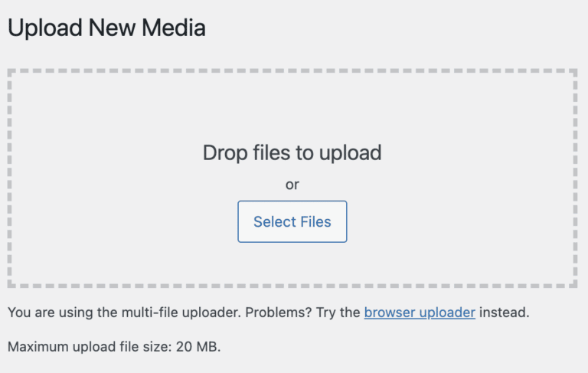Click the dashed right border of drop zone
Image resolution: width=588 pixels, height=373 pixels.
574,178
